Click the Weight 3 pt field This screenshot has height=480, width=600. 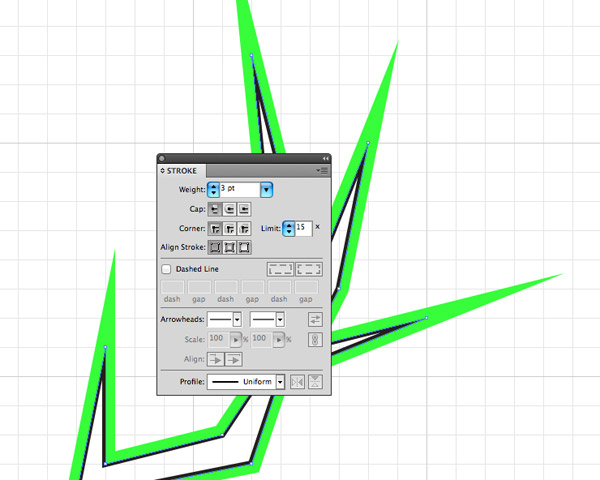click(x=240, y=189)
